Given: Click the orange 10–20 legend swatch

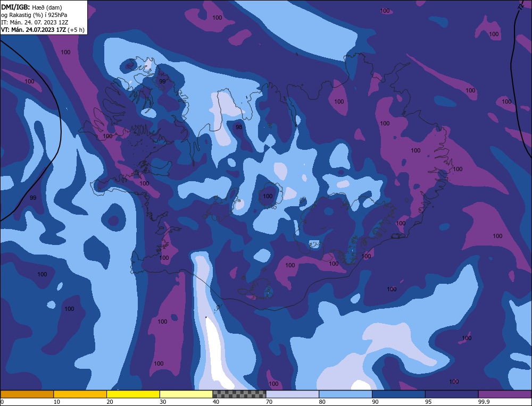Looking at the screenshot, I should coord(80,394).
